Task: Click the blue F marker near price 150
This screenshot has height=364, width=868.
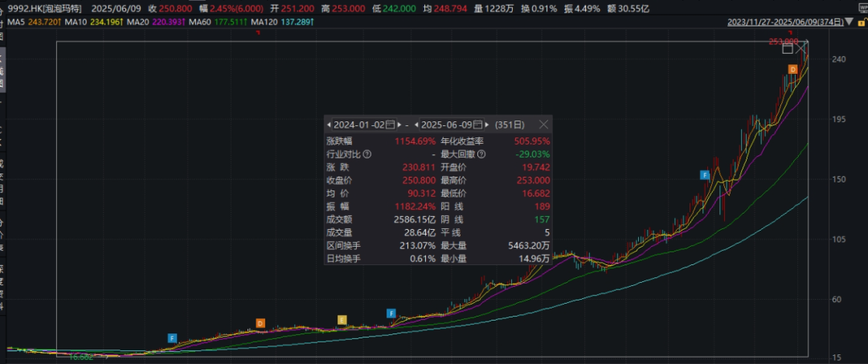Action: tap(705, 174)
